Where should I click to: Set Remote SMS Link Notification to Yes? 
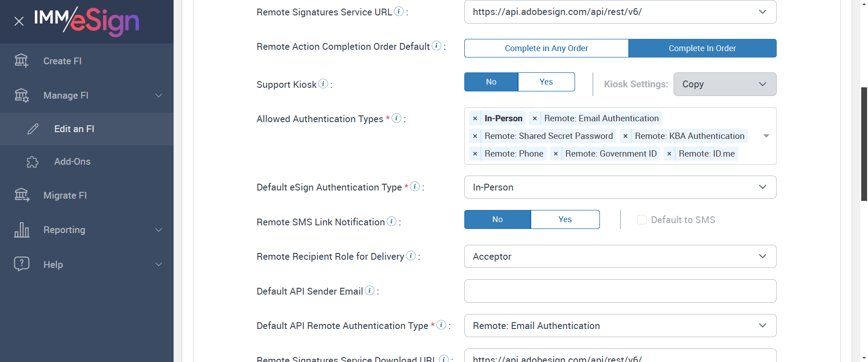coord(565,219)
